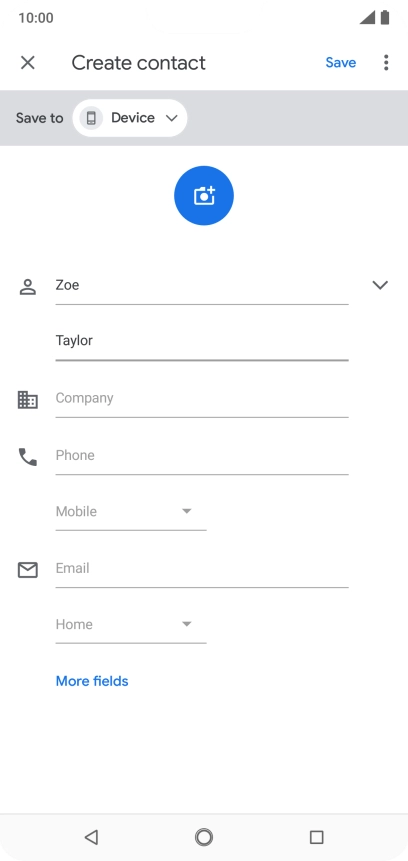Tap the recent apps square button
408x861 pixels.
point(316,837)
